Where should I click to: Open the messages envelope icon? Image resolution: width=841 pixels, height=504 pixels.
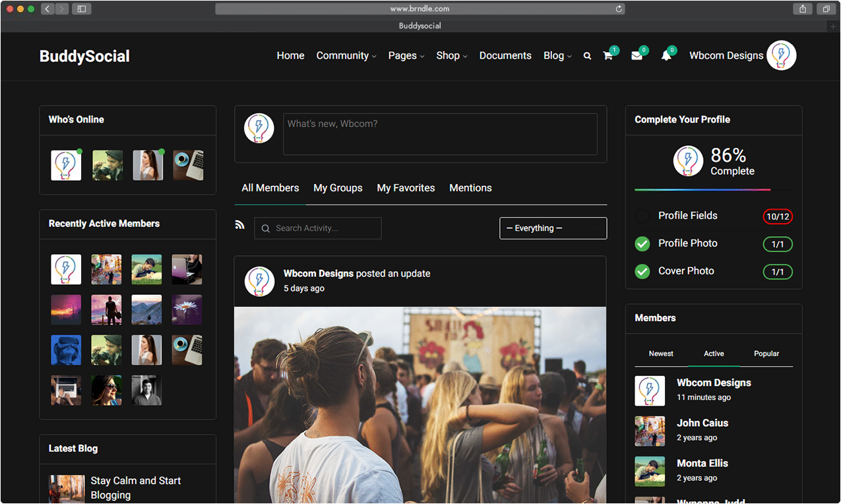(637, 56)
